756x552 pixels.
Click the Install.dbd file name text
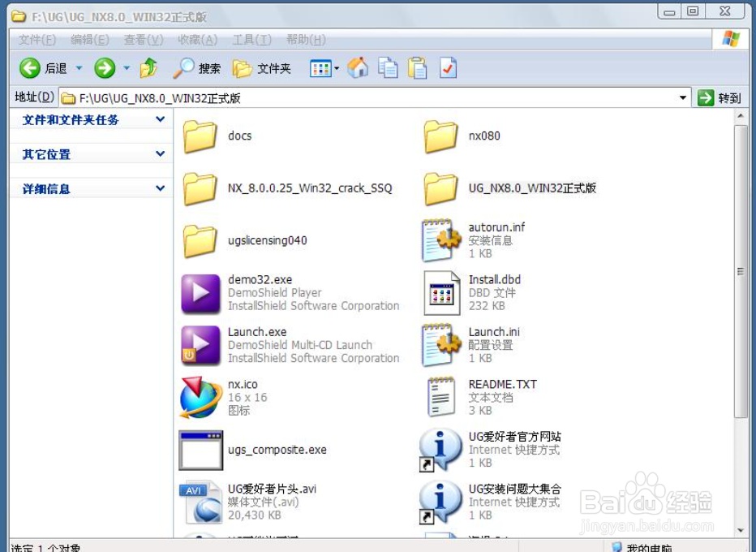click(x=495, y=279)
